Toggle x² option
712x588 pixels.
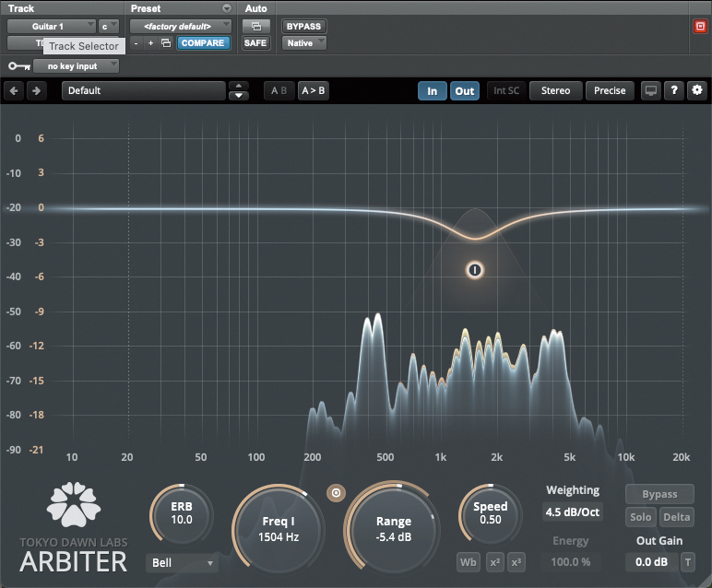click(494, 562)
